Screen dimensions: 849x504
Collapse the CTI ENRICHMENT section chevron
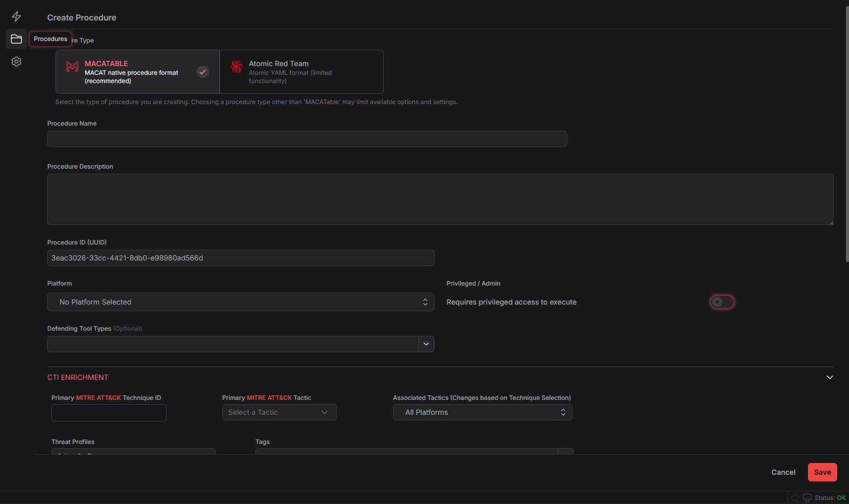[830, 377]
